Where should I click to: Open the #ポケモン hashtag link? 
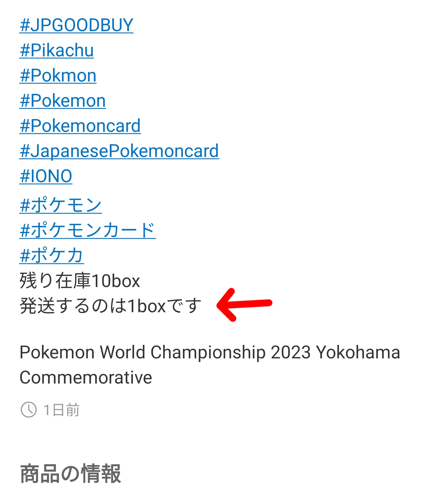pyautogui.click(x=61, y=205)
